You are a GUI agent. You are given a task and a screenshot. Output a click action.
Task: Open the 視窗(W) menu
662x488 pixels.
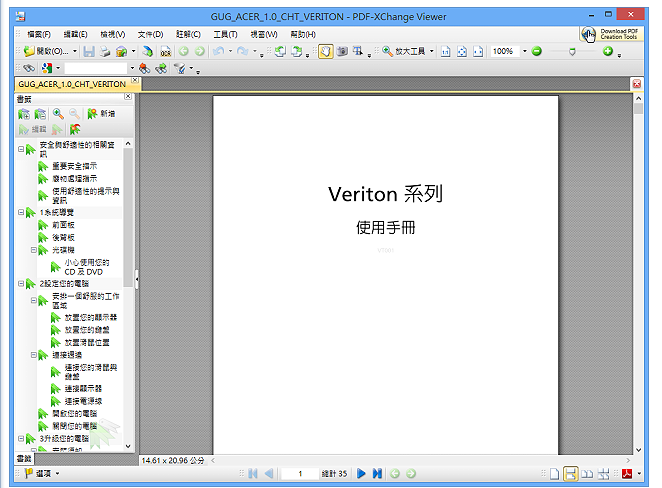[x=264, y=35]
